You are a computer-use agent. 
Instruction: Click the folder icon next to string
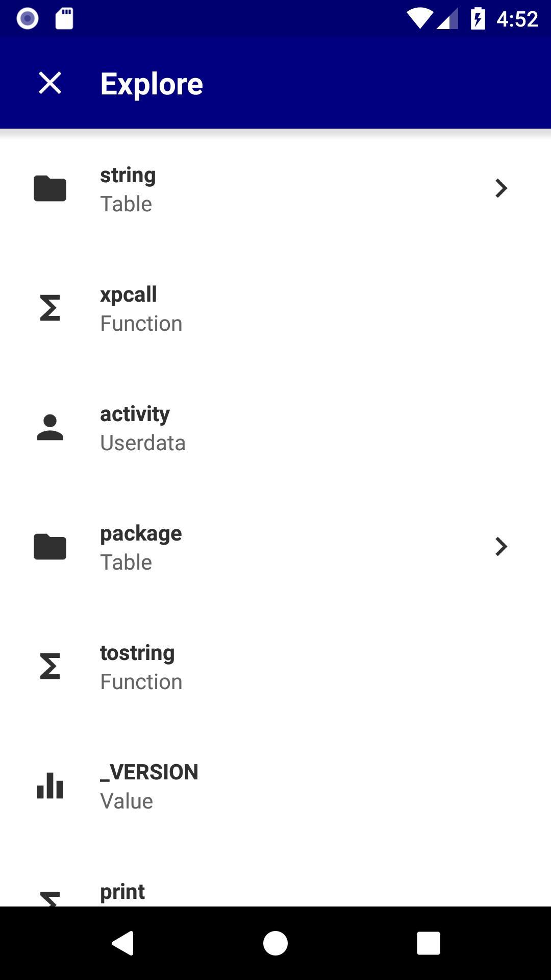coord(50,189)
